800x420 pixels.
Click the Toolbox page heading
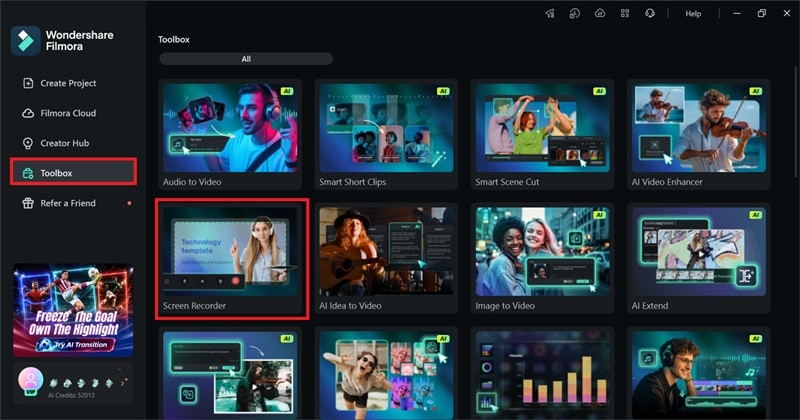(x=174, y=39)
